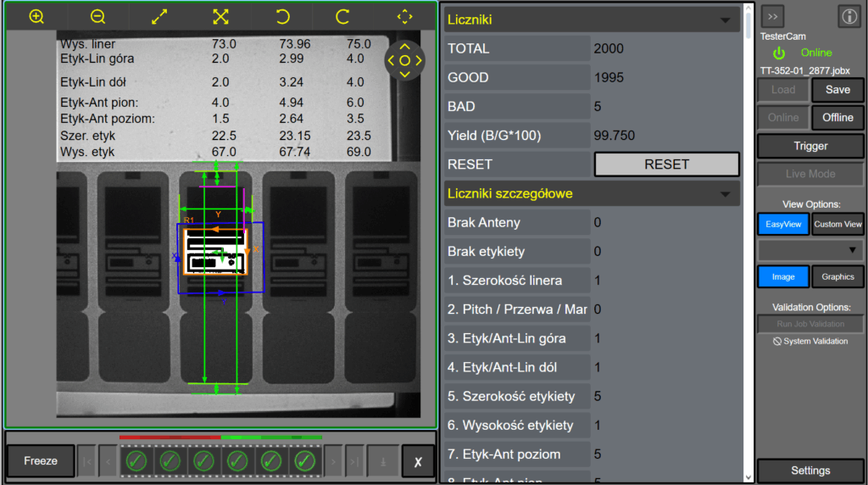Click the X button beside the filmstrip

418,461
